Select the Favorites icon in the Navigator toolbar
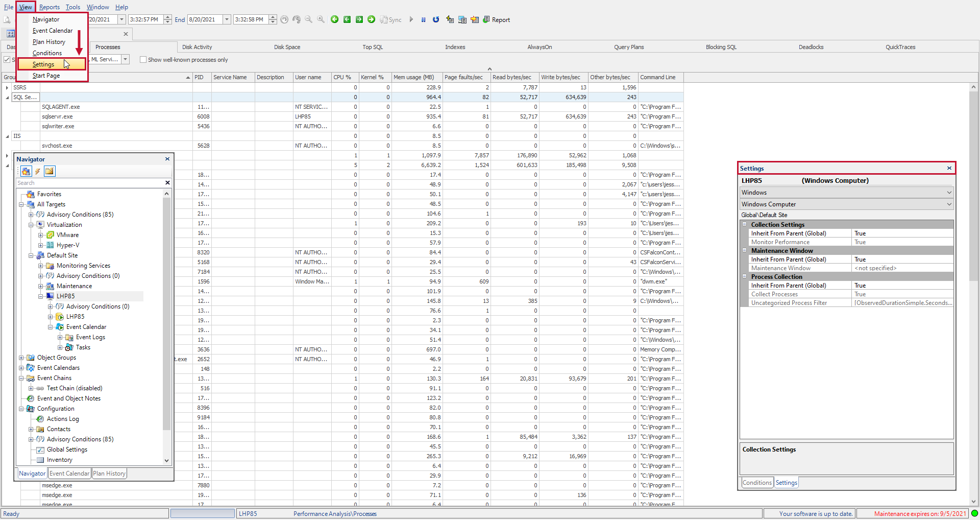The image size is (980, 520). [x=26, y=171]
